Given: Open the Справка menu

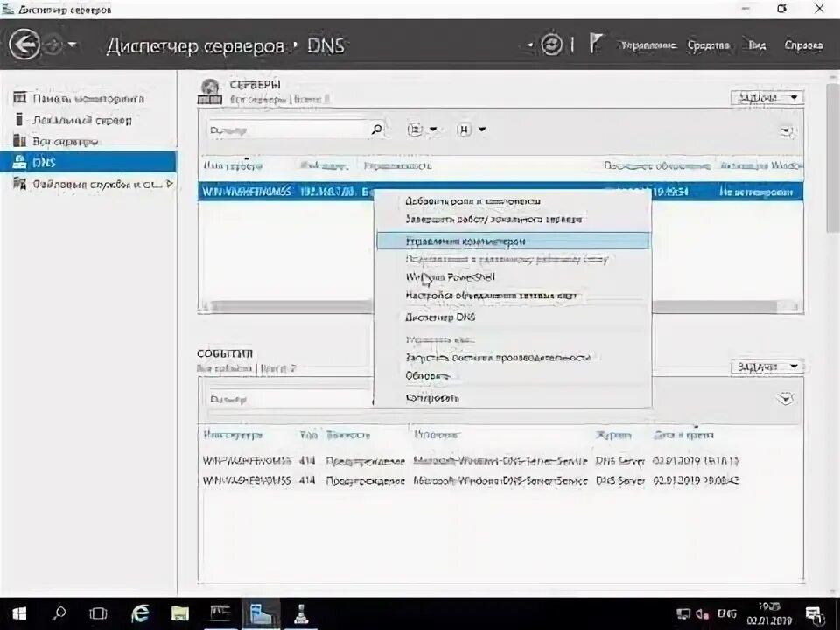Looking at the screenshot, I should point(803,45).
